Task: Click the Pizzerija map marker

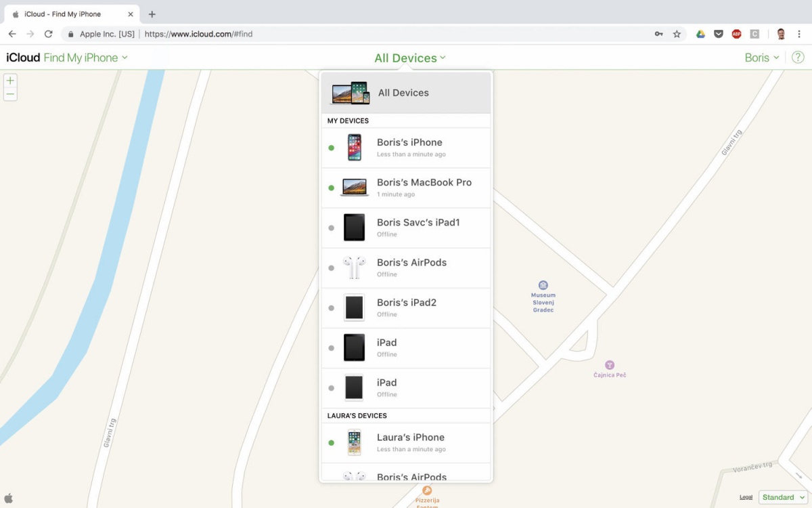Action: coord(427,490)
